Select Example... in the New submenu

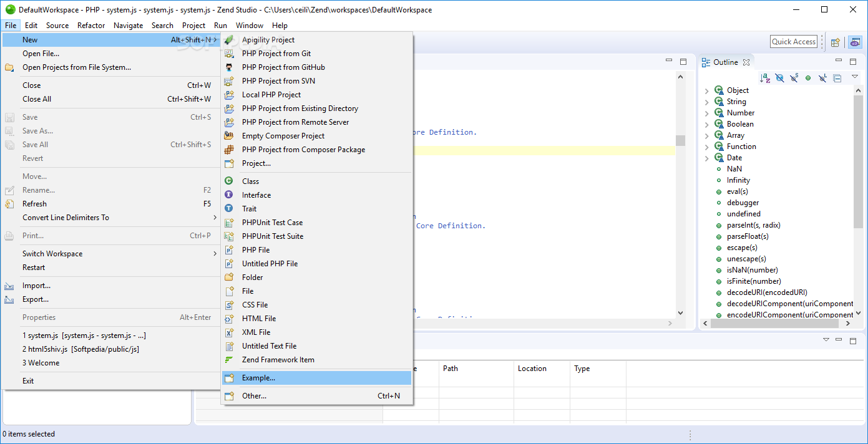[x=316, y=378]
